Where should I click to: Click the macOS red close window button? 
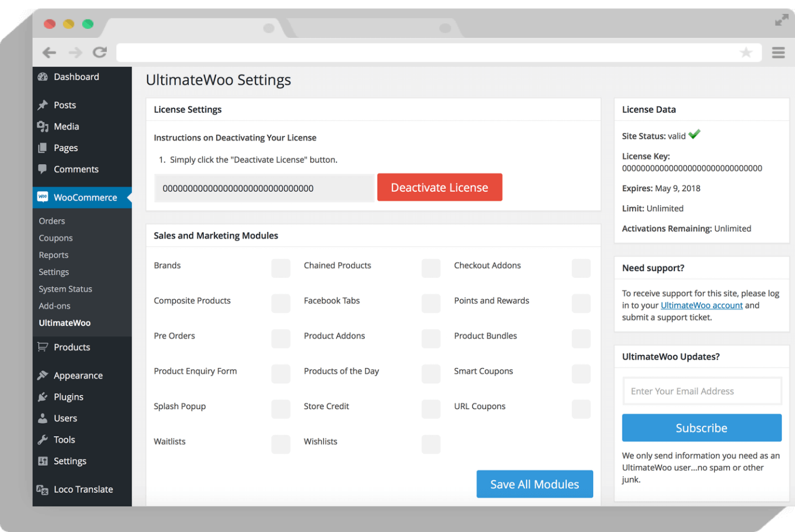pyautogui.click(x=50, y=24)
